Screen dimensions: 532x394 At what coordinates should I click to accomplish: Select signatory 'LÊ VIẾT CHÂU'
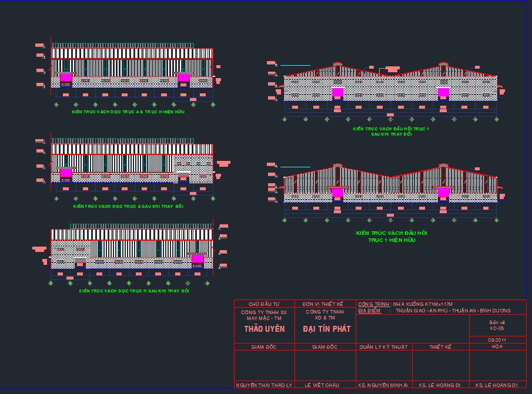[x=322, y=385]
